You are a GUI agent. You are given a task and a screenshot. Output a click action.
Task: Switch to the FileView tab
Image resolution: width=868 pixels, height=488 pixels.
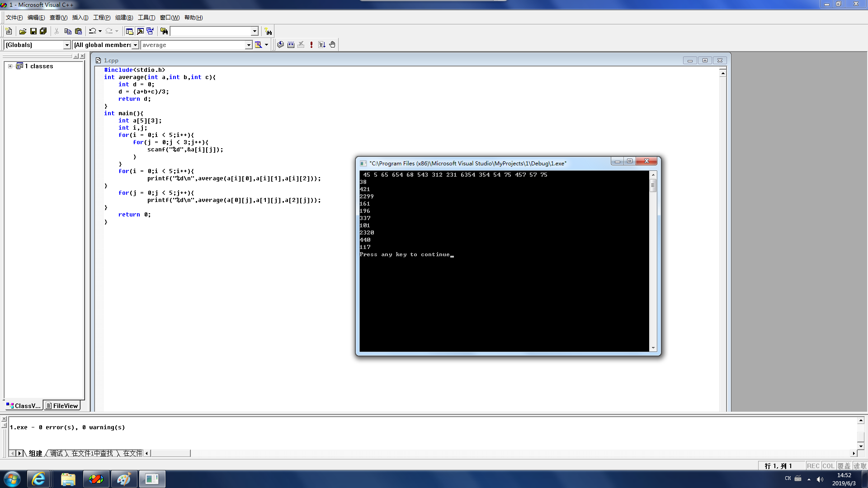click(x=62, y=406)
